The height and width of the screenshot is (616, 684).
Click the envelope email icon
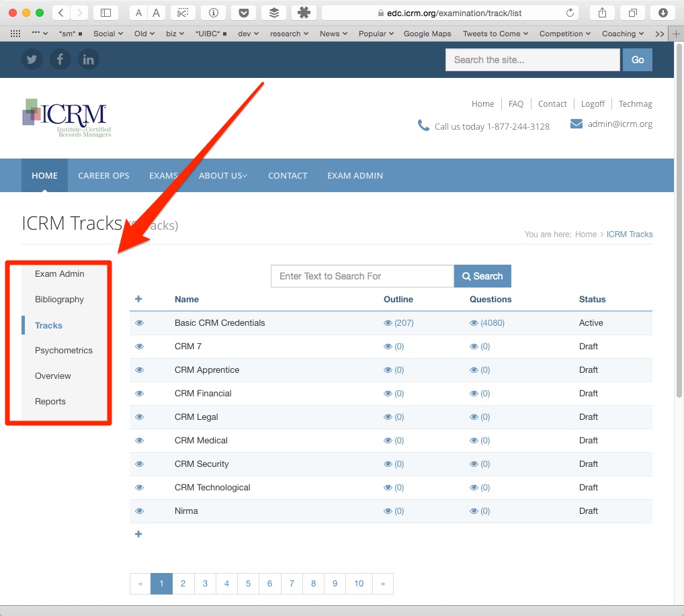(x=576, y=124)
